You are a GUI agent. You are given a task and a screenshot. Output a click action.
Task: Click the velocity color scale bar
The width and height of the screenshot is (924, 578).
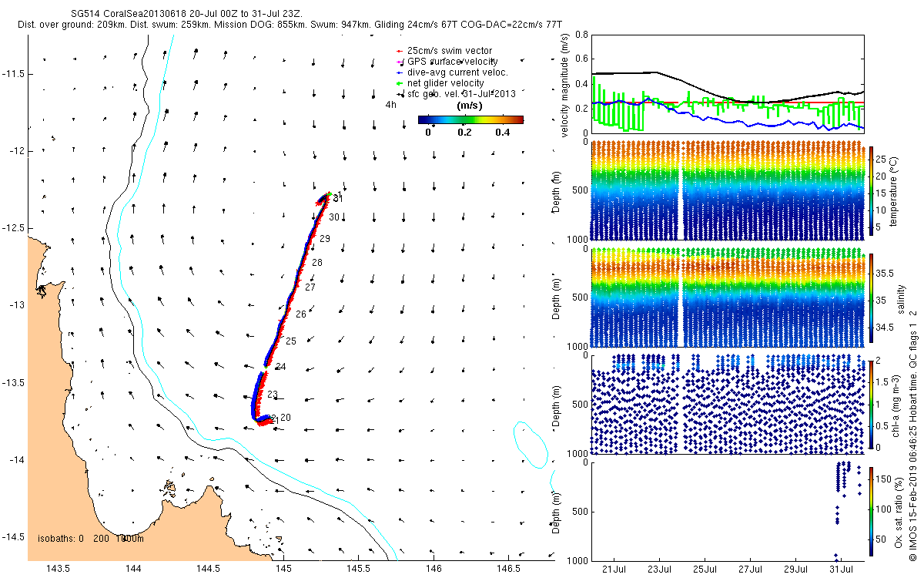(470, 119)
